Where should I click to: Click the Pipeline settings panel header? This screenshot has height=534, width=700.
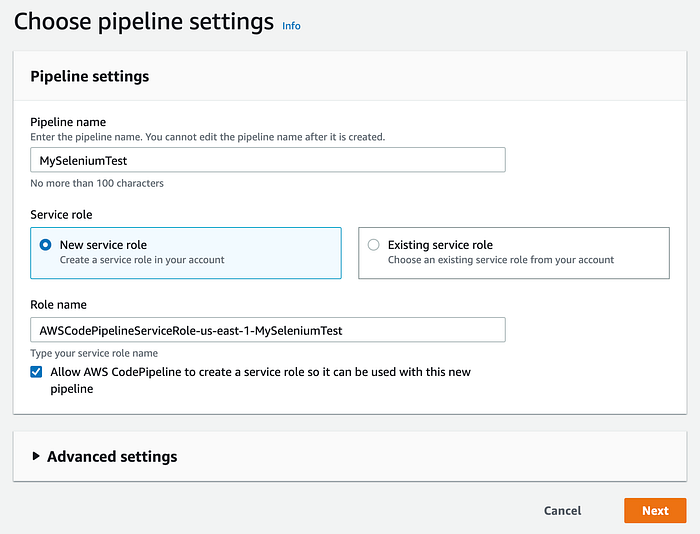(x=90, y=76)
